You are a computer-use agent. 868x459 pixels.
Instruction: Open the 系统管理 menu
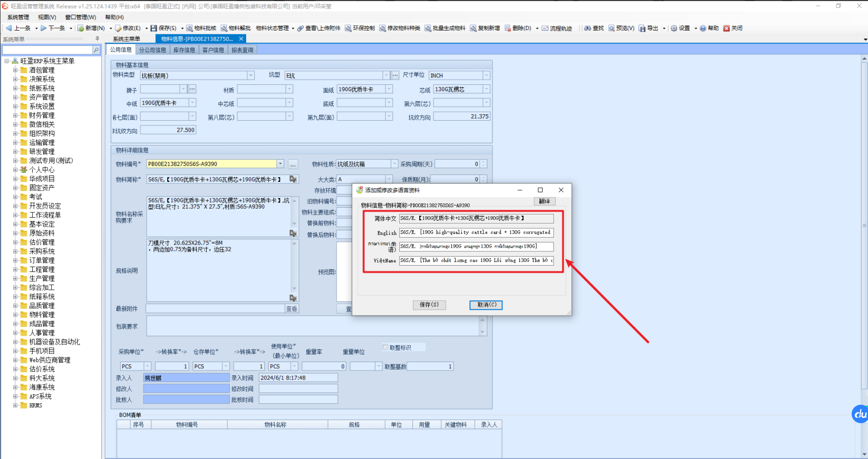18,17
